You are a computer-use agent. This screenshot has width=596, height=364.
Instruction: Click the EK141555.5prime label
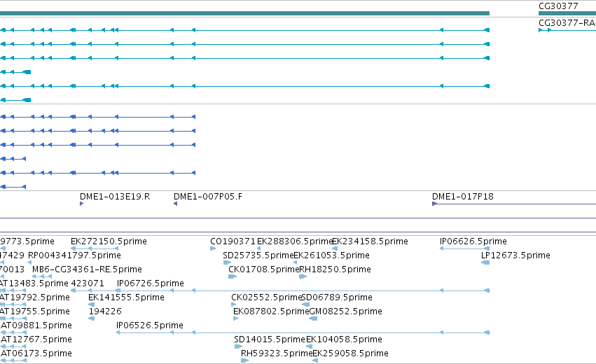[x=126, y=297]
